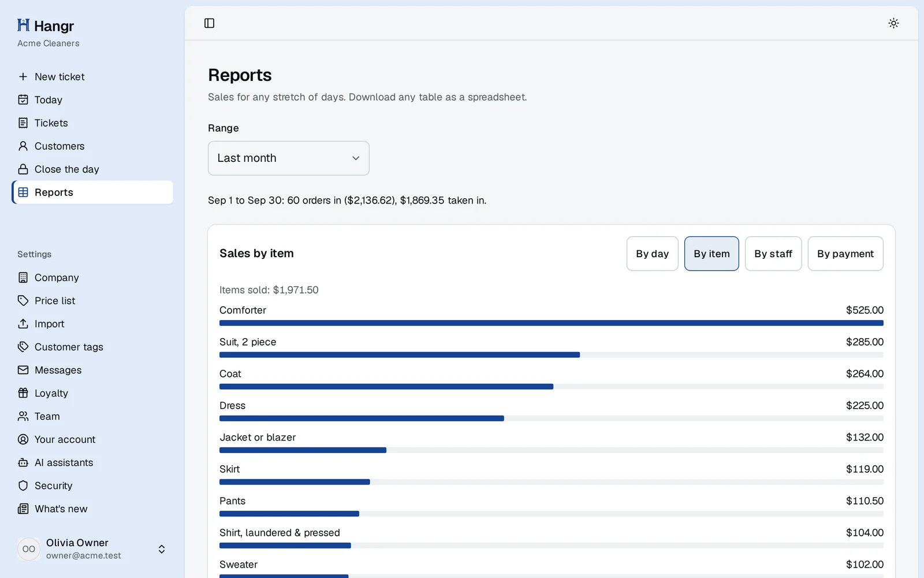Click the Team people icon
Screen dimensions: 924x578
coord(23,416)
